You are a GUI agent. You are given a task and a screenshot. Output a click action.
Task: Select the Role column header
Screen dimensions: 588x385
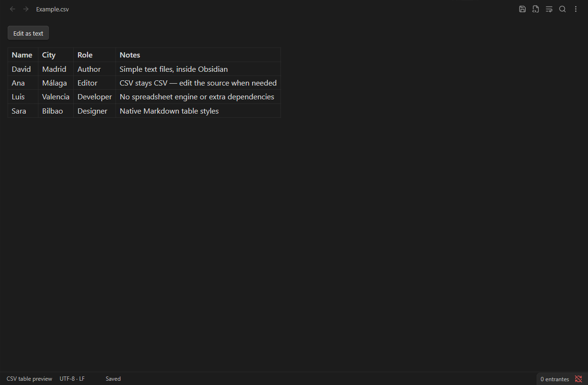pos(95,55)
